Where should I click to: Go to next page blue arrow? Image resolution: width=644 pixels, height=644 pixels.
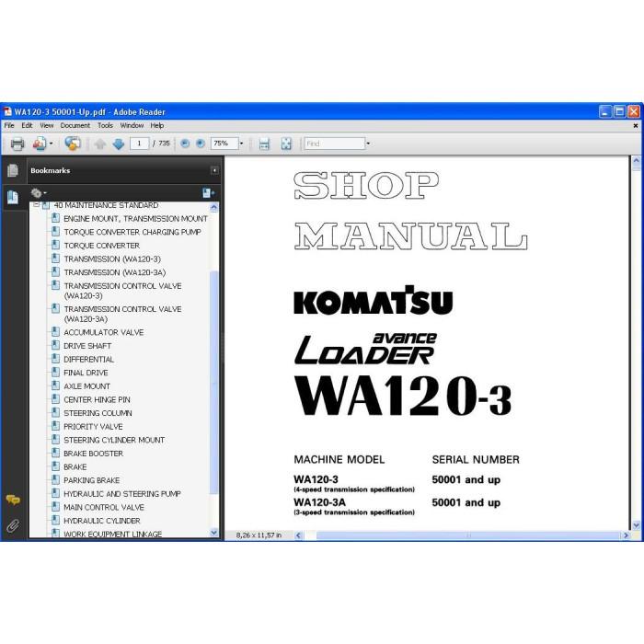click(x=119, y=144)
